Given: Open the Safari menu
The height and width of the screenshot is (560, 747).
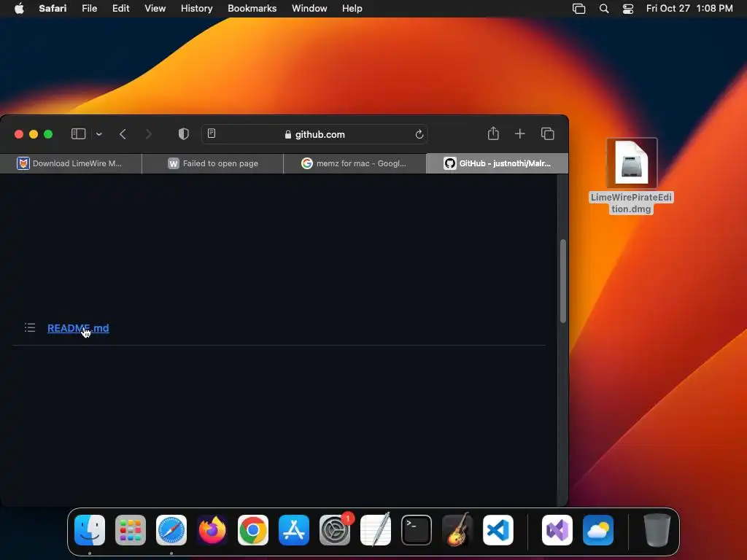Looking at the screenshot, I should click(53, 9).
